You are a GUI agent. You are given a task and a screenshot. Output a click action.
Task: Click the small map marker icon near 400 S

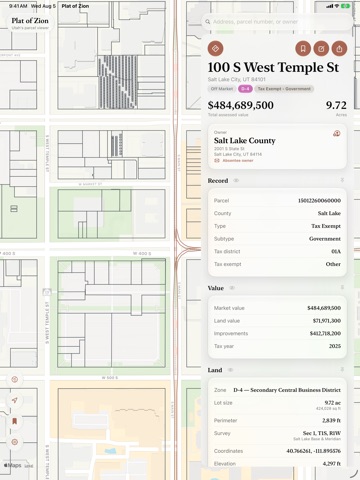click(47, 292)
